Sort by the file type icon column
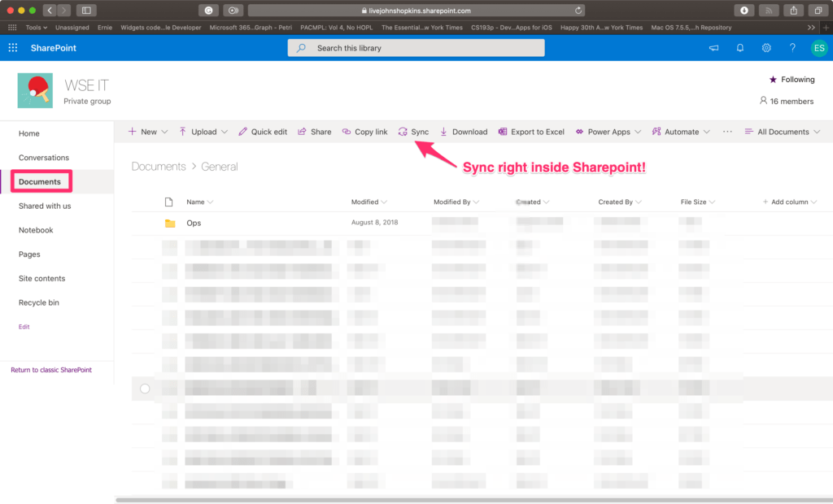 [x=169, y=202]
